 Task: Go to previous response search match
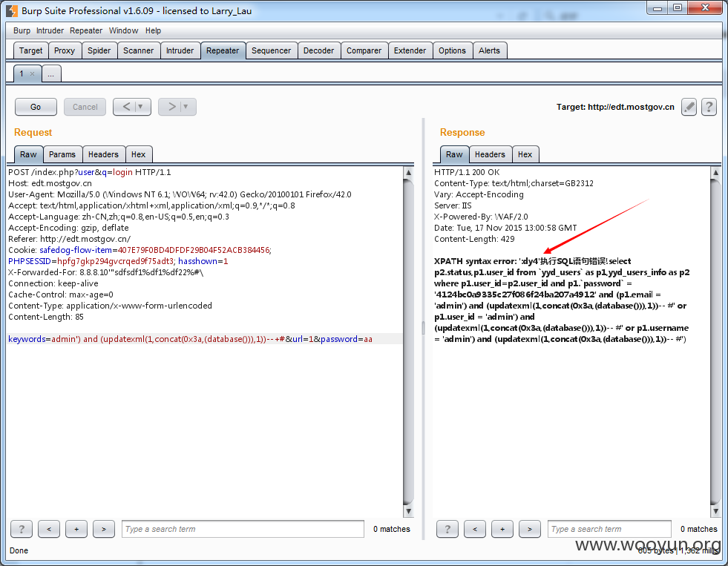(x=474, y=529)
